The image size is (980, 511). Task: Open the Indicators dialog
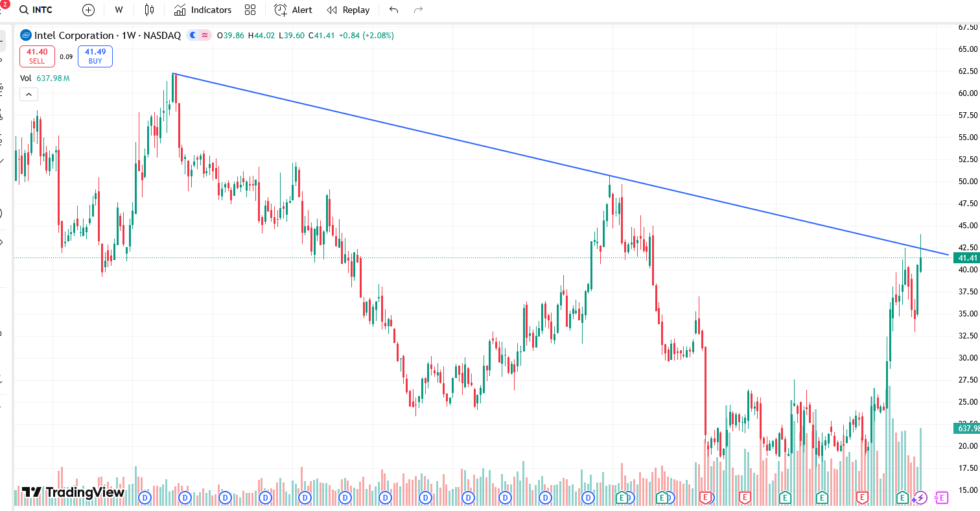tap(202, 10)
